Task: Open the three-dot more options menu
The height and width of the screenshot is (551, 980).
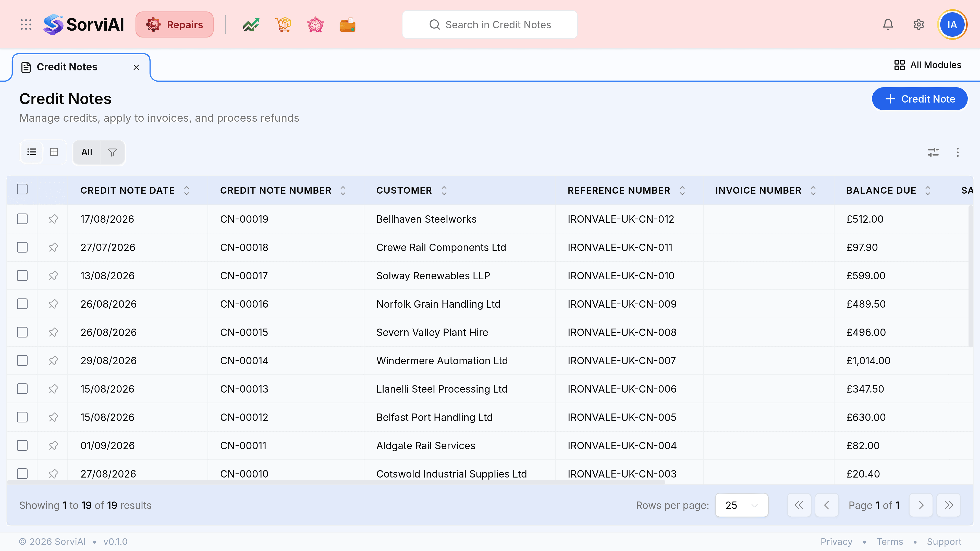Action: pyautogui.click(x=958, y=153)
